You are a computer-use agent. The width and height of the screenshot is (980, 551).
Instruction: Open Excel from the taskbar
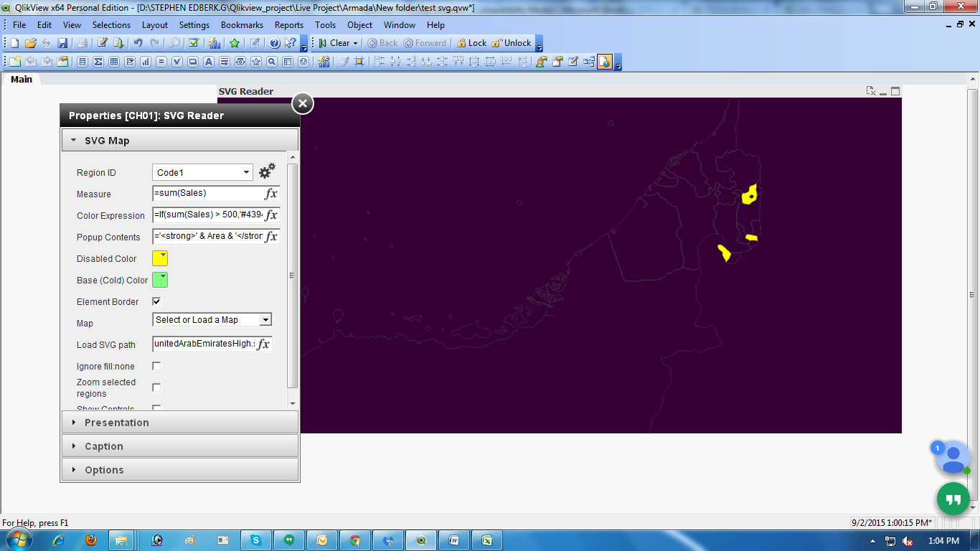[486, 540]
